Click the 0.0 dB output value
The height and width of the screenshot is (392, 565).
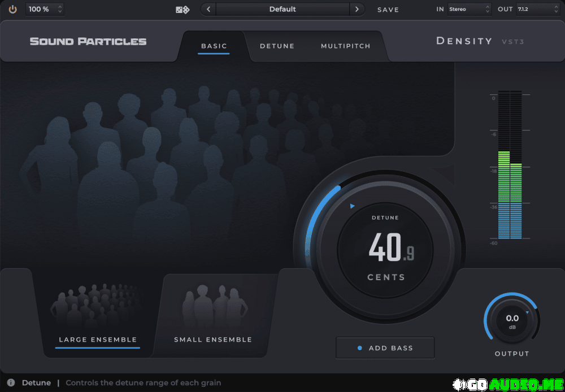512,318
